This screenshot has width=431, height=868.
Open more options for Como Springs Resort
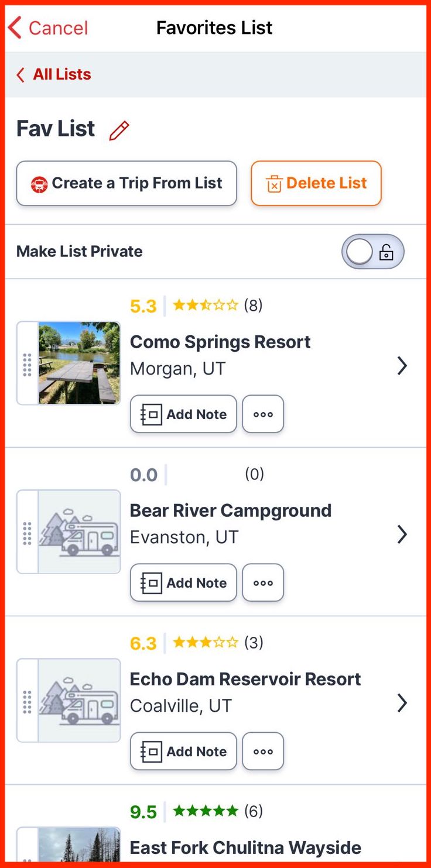click(x=263, y=414)
